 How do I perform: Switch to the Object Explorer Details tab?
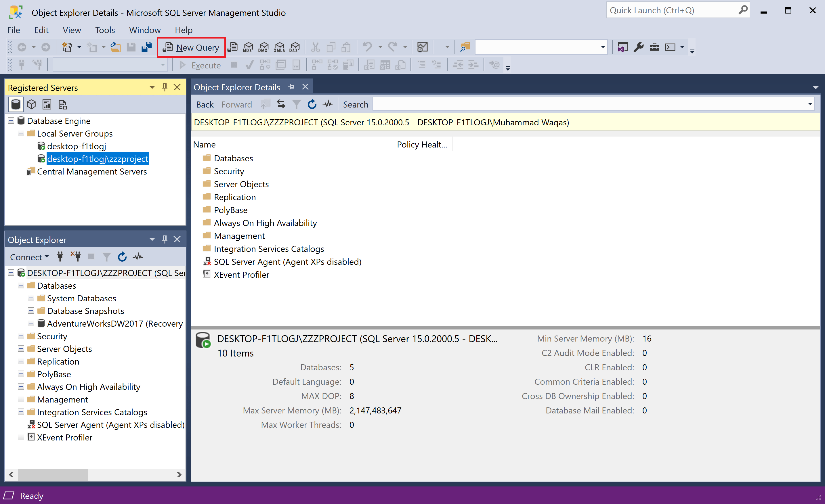pyautogui.click(x=237, y=87)
